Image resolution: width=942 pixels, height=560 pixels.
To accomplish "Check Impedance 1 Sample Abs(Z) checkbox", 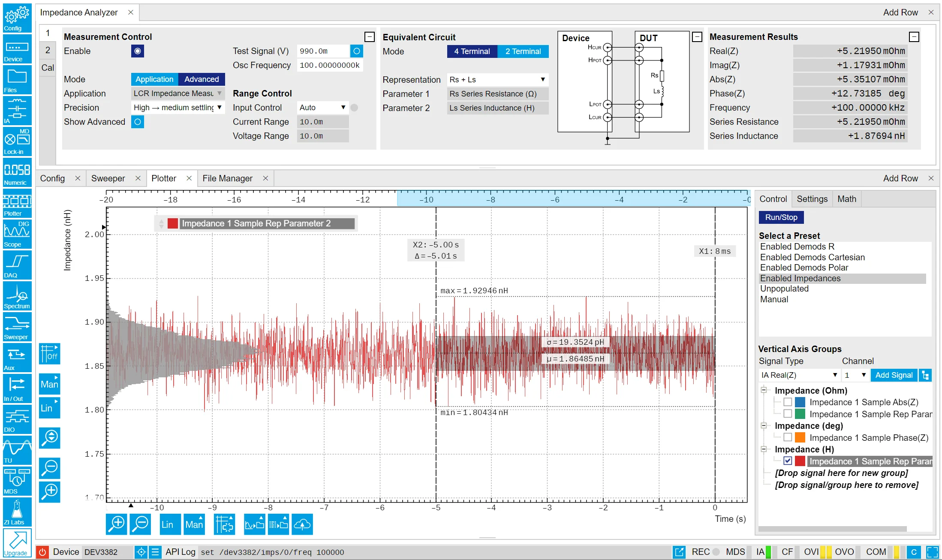I will coord(788,402).
